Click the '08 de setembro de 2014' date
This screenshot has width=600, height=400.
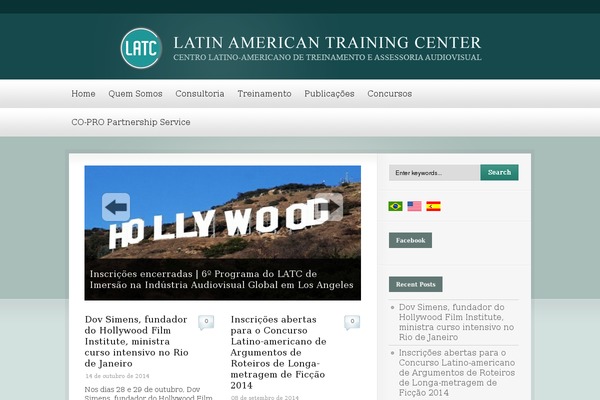point(265,397)
